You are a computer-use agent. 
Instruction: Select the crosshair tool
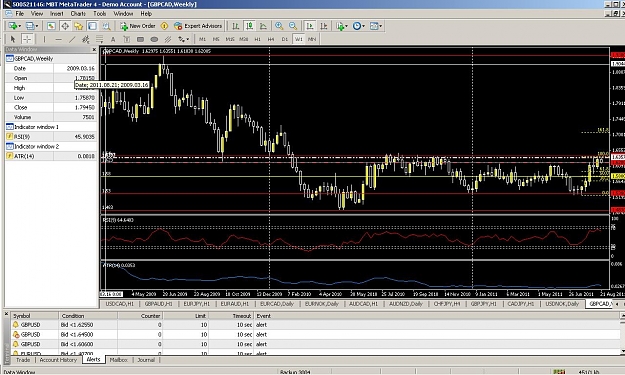[27, 39]
